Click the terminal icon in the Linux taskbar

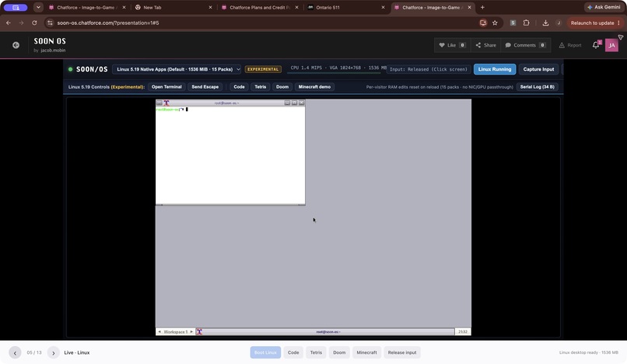pyautogui.click(x=199, y=331)
